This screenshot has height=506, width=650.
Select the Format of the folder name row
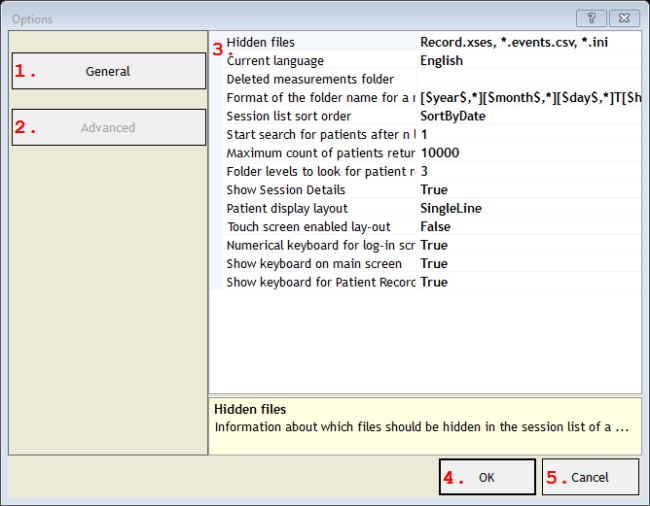[318, 97]
